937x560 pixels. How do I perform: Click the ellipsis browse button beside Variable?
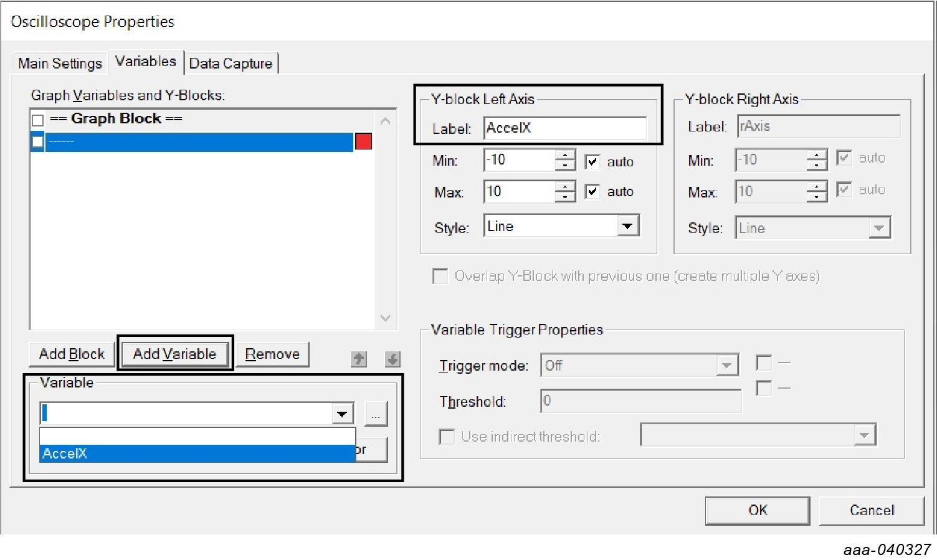tap(376, 414)
